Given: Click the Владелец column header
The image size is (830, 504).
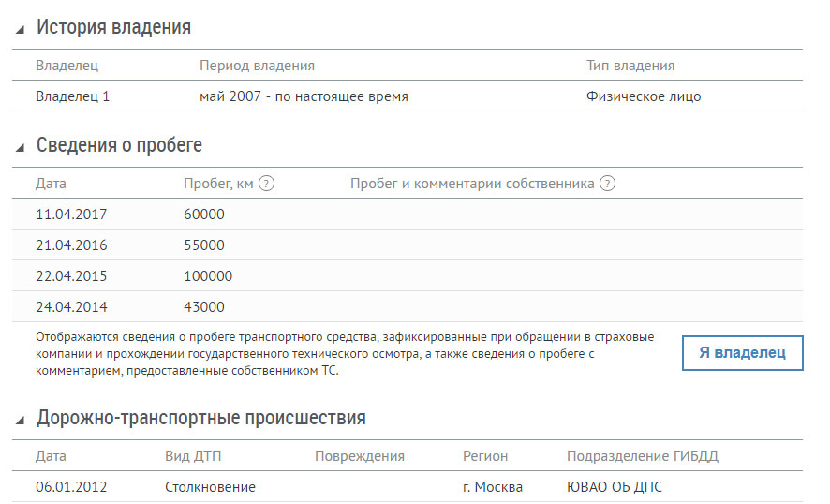Looking at the screenshot, I should [67, 66].
